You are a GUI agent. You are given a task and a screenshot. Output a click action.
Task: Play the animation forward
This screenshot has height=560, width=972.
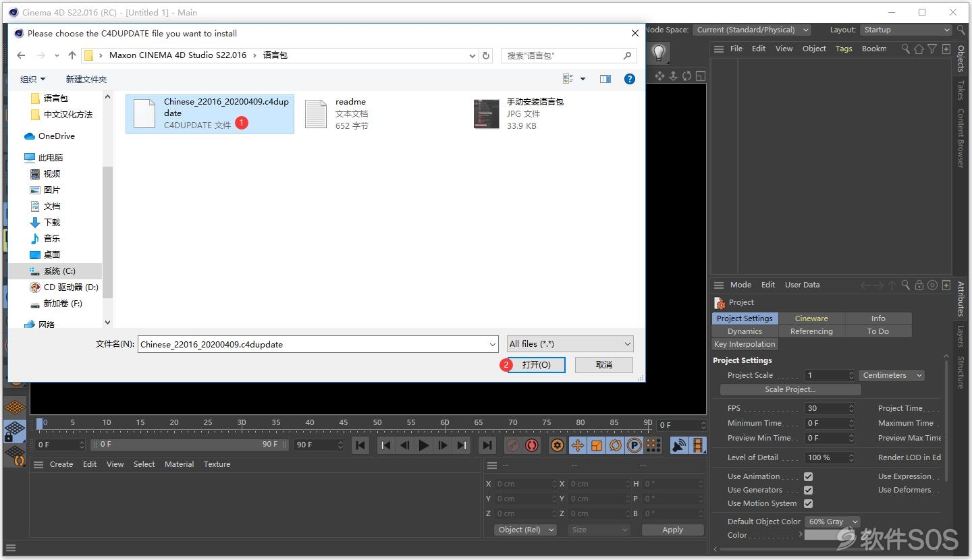coord(424,445)
